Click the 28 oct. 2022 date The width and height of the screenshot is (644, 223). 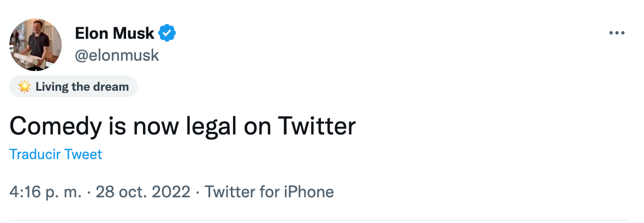(143, 192)
